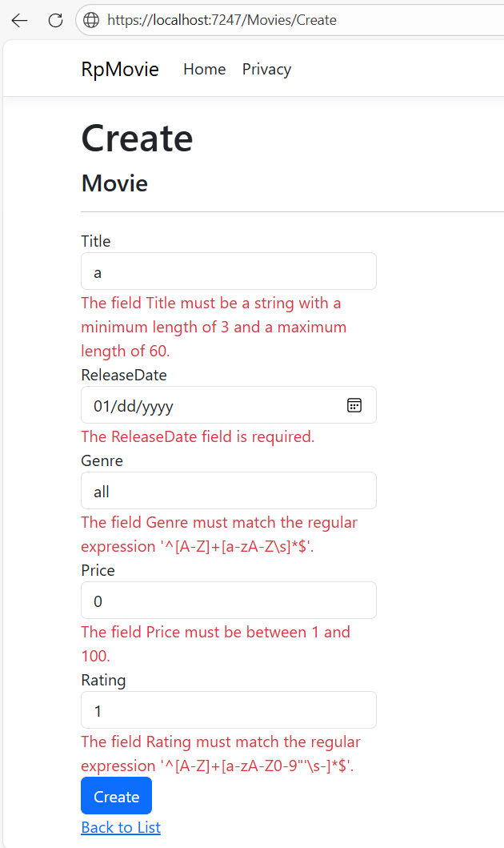Click the Movie subheading text
This screenshot has width=504, height=848.
(x=114, y=183)
